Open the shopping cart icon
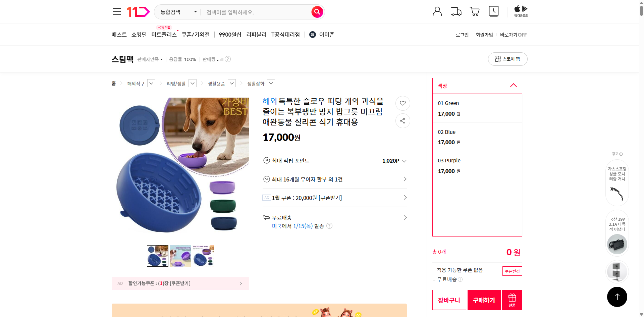 click(x=475, y=11)
